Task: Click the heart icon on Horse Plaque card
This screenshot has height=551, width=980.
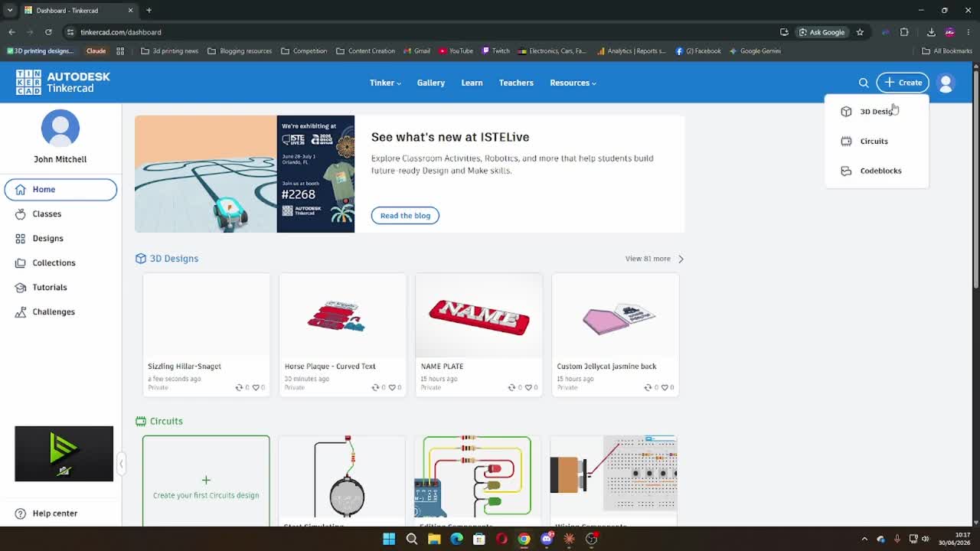Action: [393, 387]
